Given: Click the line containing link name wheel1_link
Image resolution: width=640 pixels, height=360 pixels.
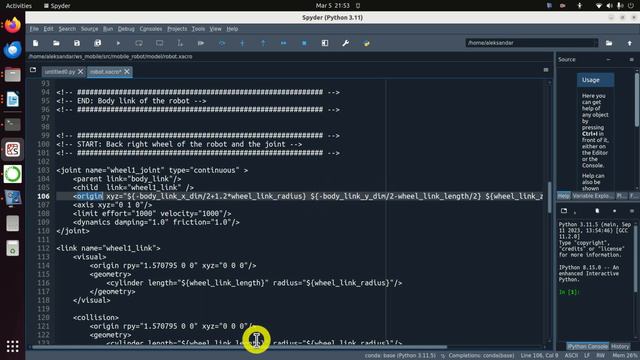Looking at the screenshot, I should point(108,248).
